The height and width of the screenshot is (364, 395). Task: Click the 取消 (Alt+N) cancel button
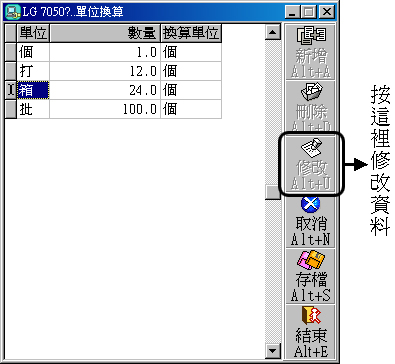click(x=310, y=221)
